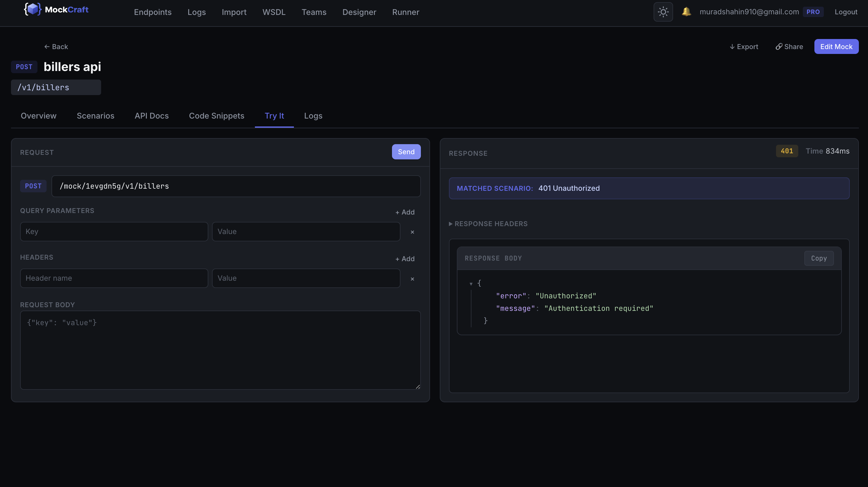
Task: Open the Code Snippets tab
Action: coord(216,116)
